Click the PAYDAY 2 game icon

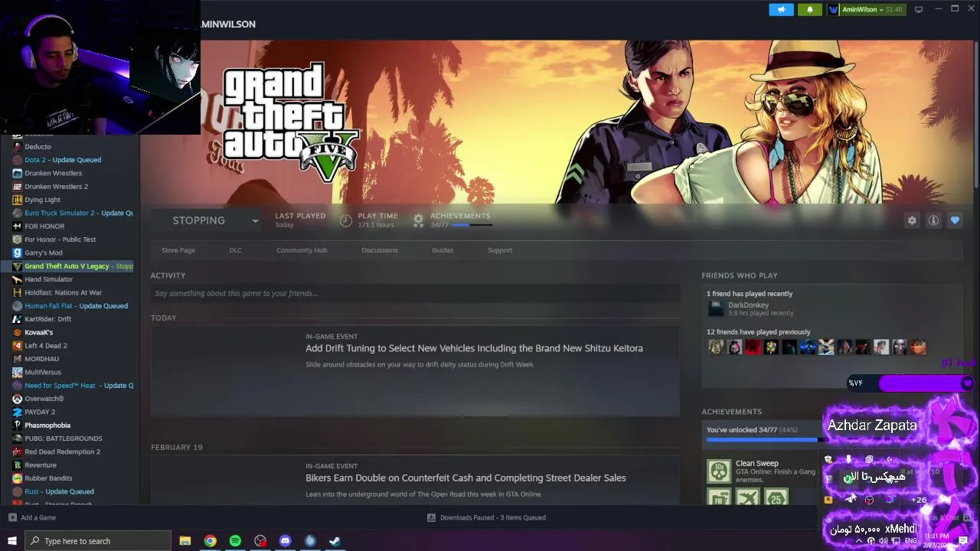click(17, 412)
